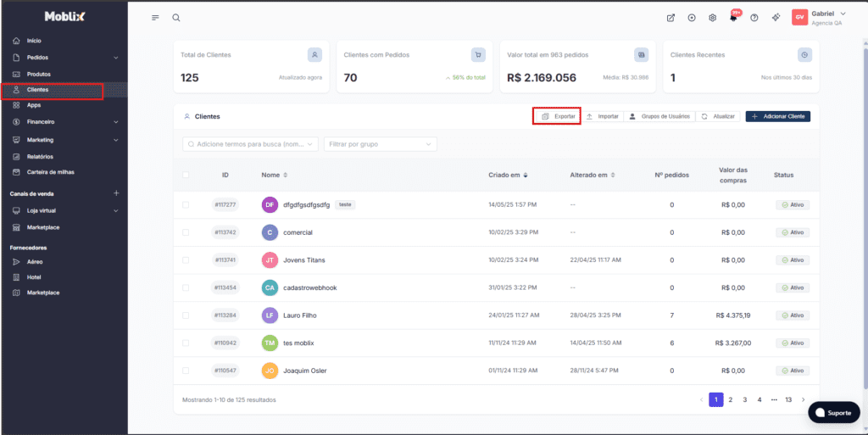The width and height of the screenshot is (868, 435).
Task: Toggle the sidebar hamburger menu icon
Action: [x=155, y=18]
